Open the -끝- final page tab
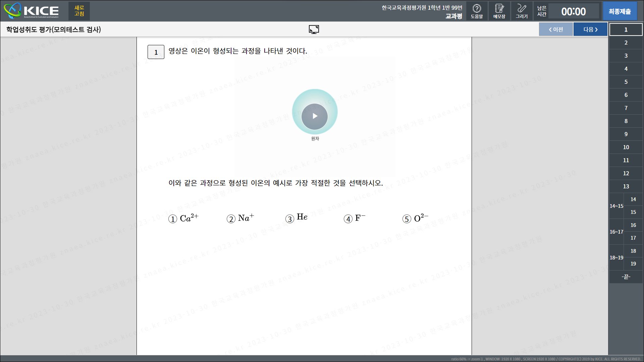The height and width of the screenshot is (362, 644). click(x=626, y=277)
